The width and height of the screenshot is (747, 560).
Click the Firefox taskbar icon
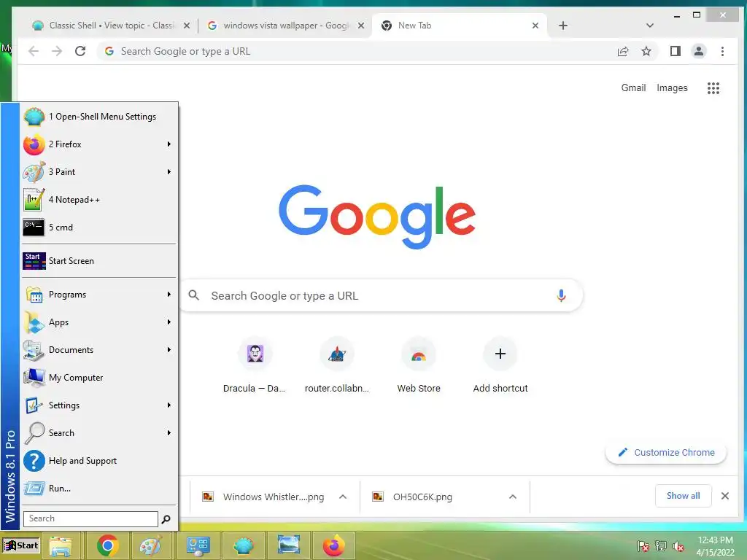(334, 546)
